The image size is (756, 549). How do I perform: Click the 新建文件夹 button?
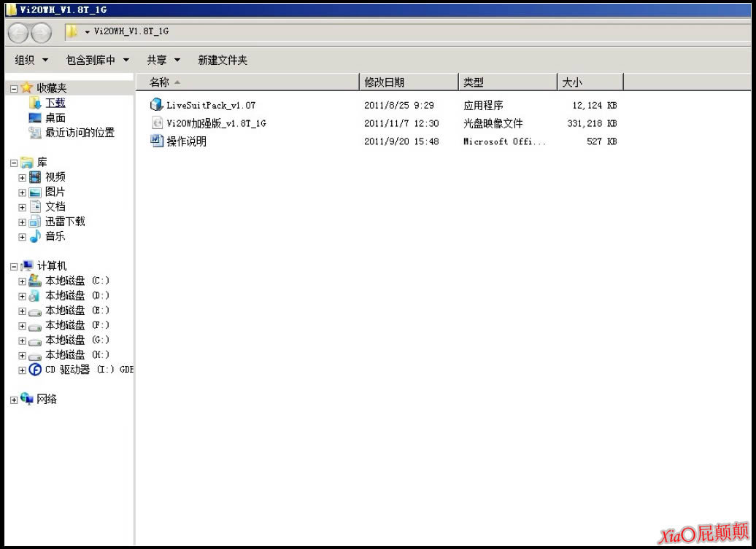click(223, 59)
